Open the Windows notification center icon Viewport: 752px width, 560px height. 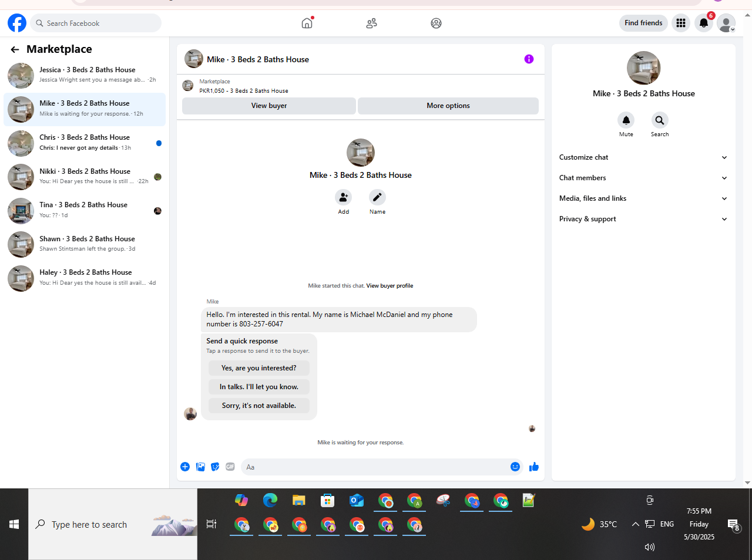733,525
